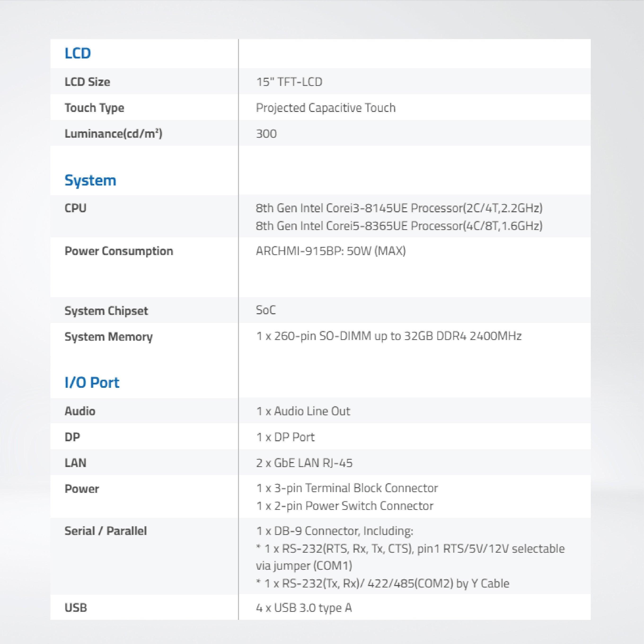Select the Corei3-8145UE processor line
This screenshot has height=644, width=644.
pyautogui.click(x=399, y=208)
